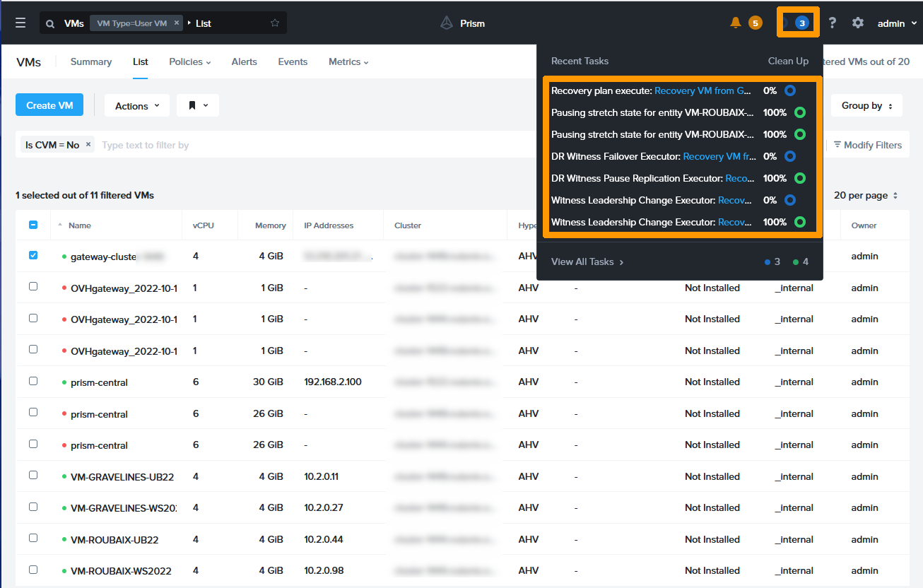
Task: Switch to the Alerts tab
Action: (244, 62)
